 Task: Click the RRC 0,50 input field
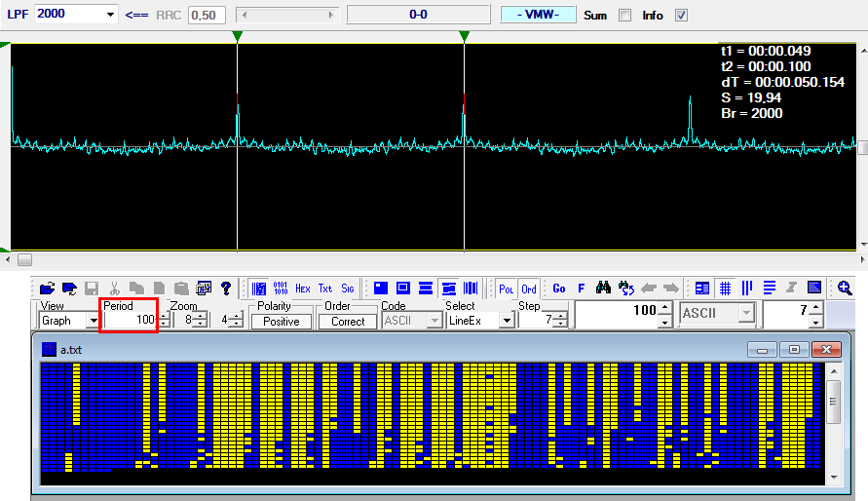tap(208, 15)
